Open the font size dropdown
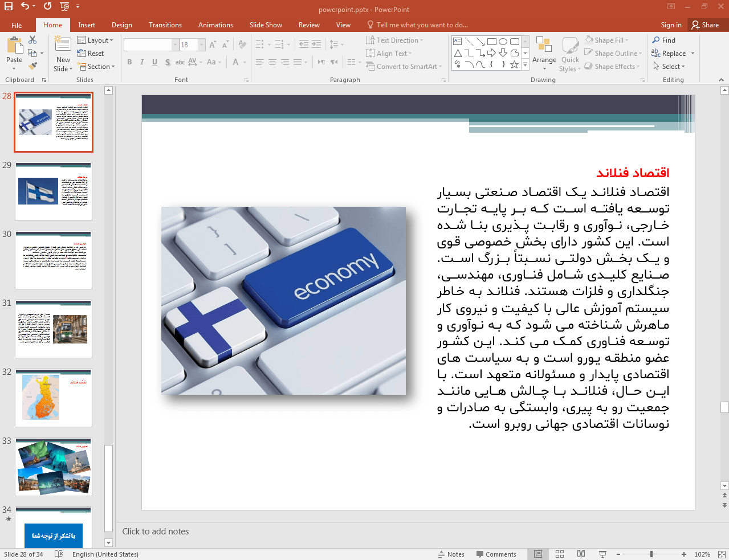The width and height of the screenshot is (729, 560). pyautogui.click(x=201, y=44)
